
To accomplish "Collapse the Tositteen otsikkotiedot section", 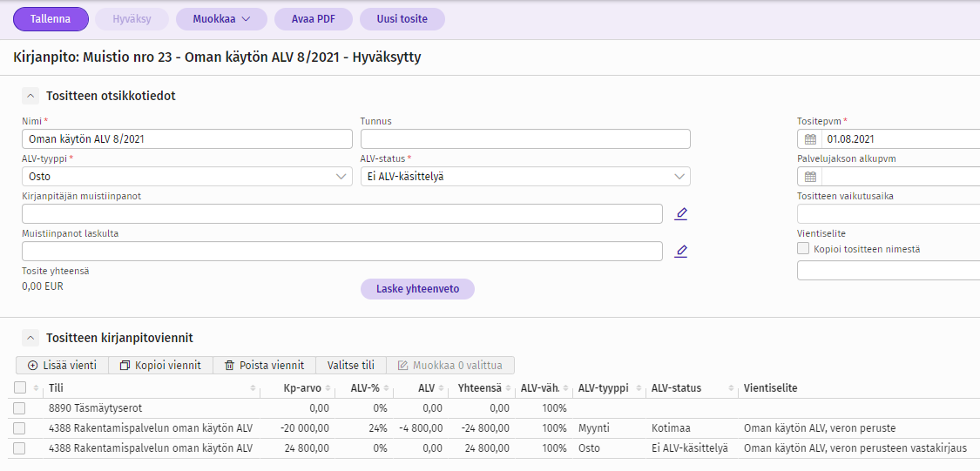I will click(30, 96).
